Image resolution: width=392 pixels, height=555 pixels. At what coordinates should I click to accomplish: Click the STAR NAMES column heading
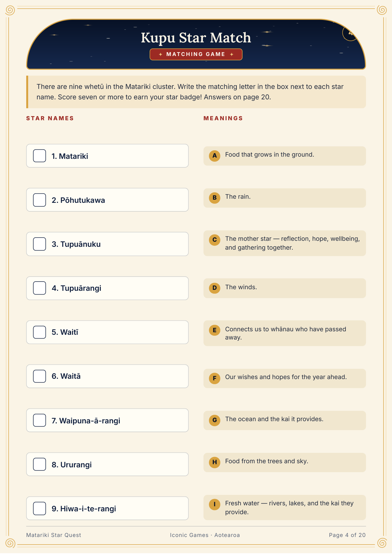pos(50,118)
